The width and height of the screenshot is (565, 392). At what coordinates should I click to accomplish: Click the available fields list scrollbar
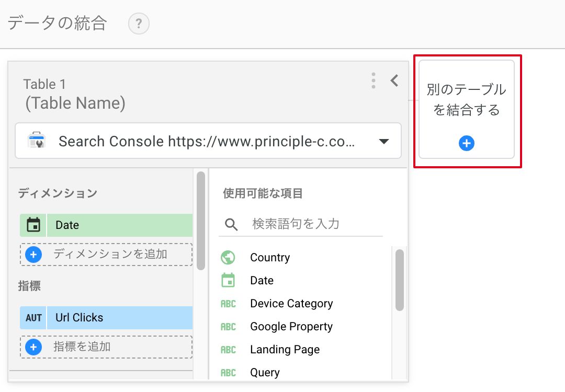(400, 280)
